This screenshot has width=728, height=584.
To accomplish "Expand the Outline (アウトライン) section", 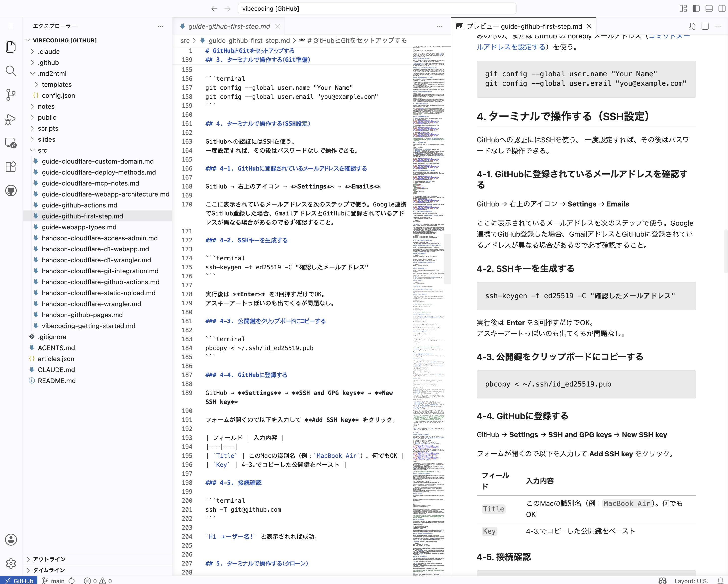I will [x=97, y=559].
